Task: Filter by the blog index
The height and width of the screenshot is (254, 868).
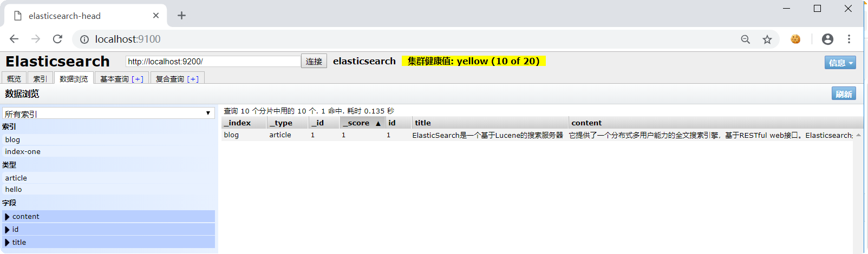Action: pos(108,139)
